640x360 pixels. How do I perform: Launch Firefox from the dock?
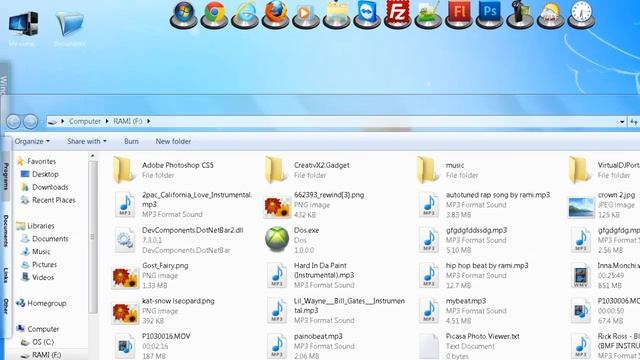pos(276,14)
